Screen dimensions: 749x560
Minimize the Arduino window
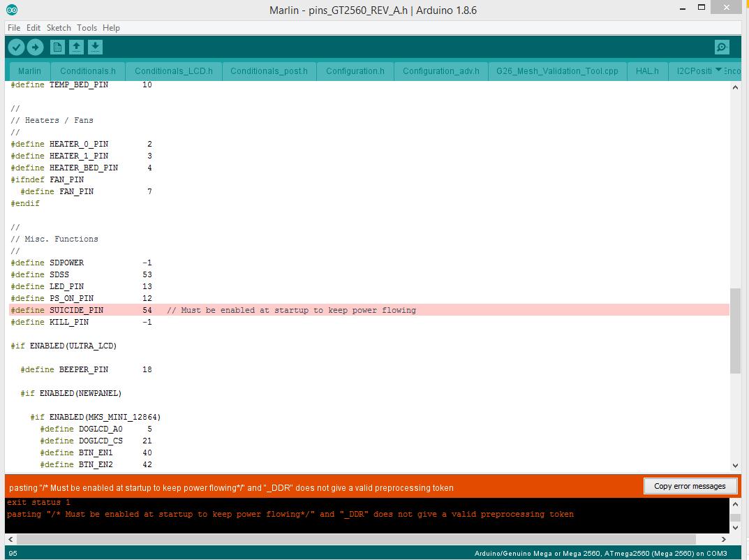(x=683, y=8)
